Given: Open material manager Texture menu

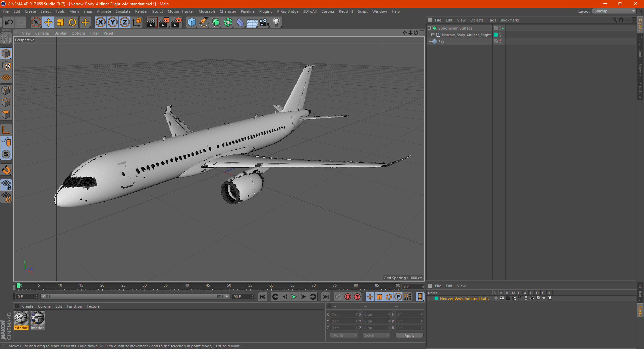Looking at the screenshot, I should (93, 306).
